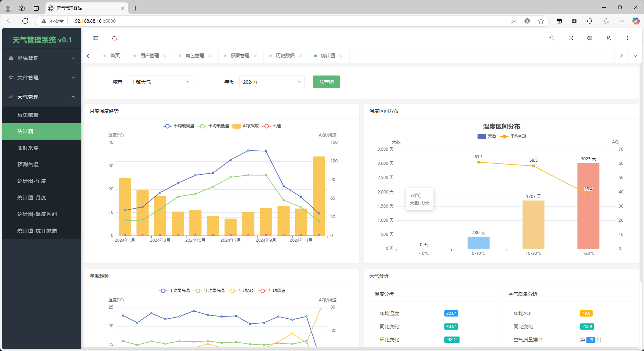This screenshot has width=644, height=351.
Task: Go back with browser back arrow
Action: point(10,21)
